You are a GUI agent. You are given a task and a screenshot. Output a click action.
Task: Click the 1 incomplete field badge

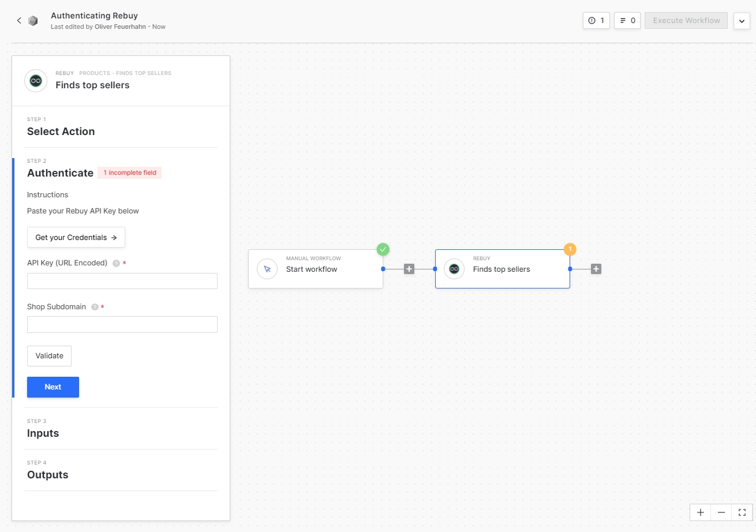[x=129, y=173]
